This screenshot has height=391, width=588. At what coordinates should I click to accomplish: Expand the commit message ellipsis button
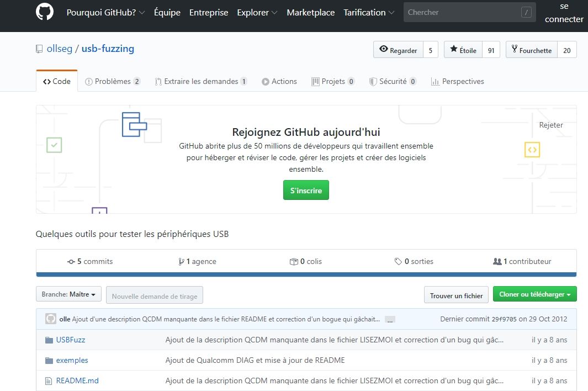390,320
